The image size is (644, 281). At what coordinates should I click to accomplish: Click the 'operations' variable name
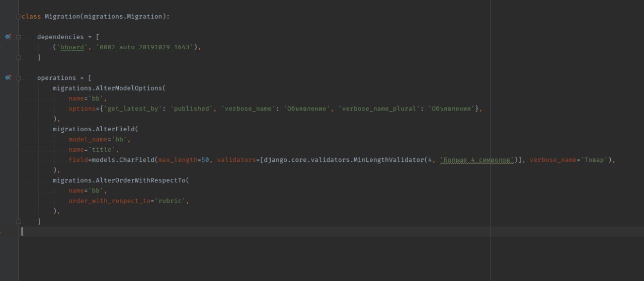56,78
